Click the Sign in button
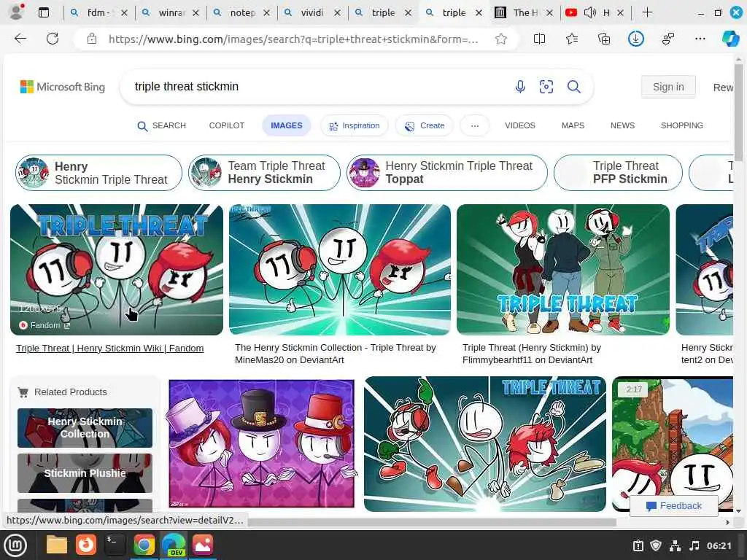Screen dimensions: 747x560 click(x=668, y=87)
